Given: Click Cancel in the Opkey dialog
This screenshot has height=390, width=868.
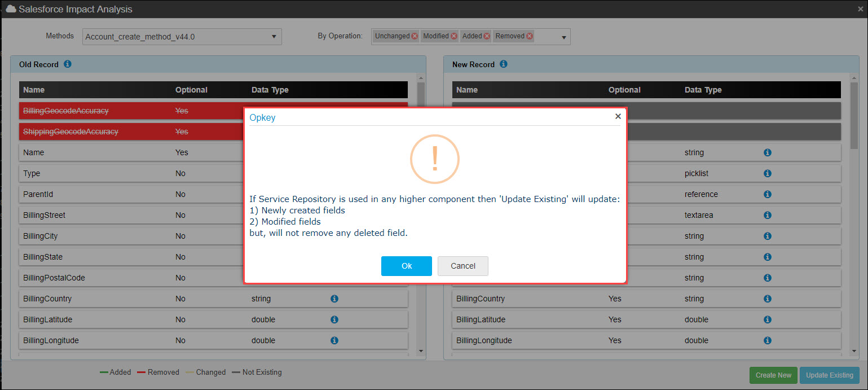Looking at the screenshot, I should [463, 266].
